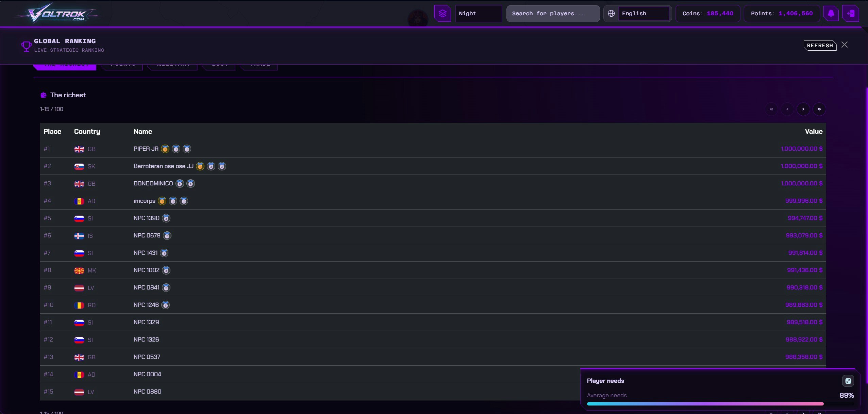The height and width of the screenshot is (414, 868).
Task: Expand the Player needs panel
Action: click(848, 381)
